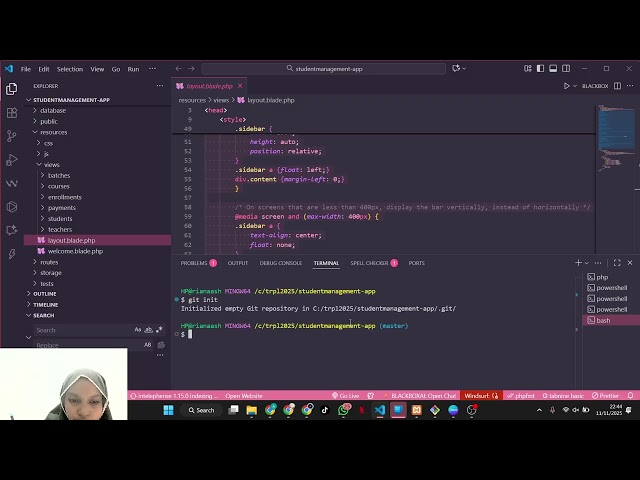
Task: Open the Source Control view icon
Action: point(12,136)
